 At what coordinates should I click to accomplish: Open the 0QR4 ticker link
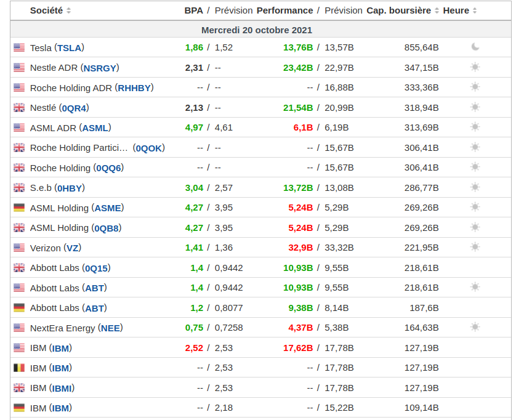pyautogui.click(x=74, y=108)
